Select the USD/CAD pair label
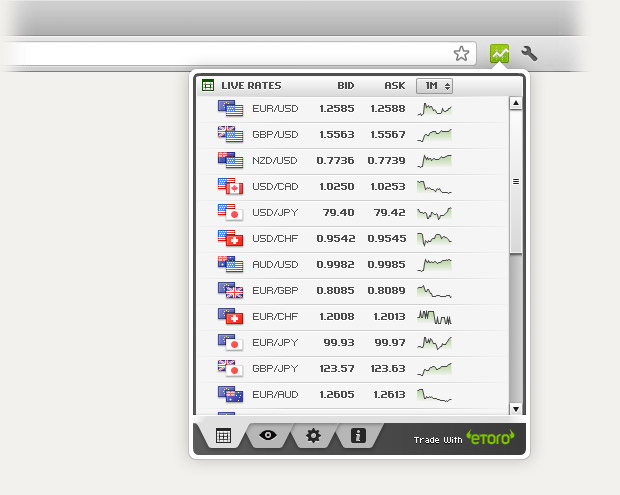The height and width of the screenshot is (495, 620). 275,187
